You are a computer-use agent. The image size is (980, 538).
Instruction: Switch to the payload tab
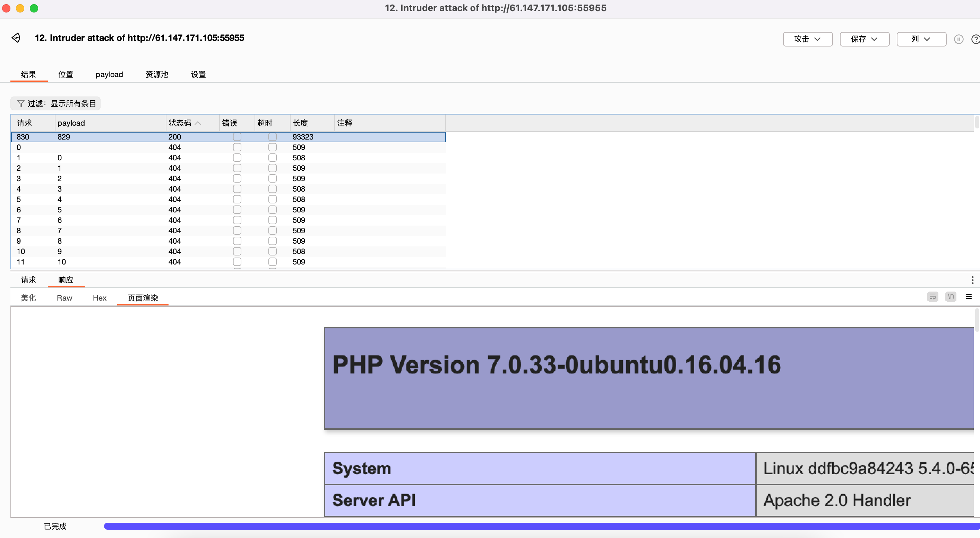(109, 74)
